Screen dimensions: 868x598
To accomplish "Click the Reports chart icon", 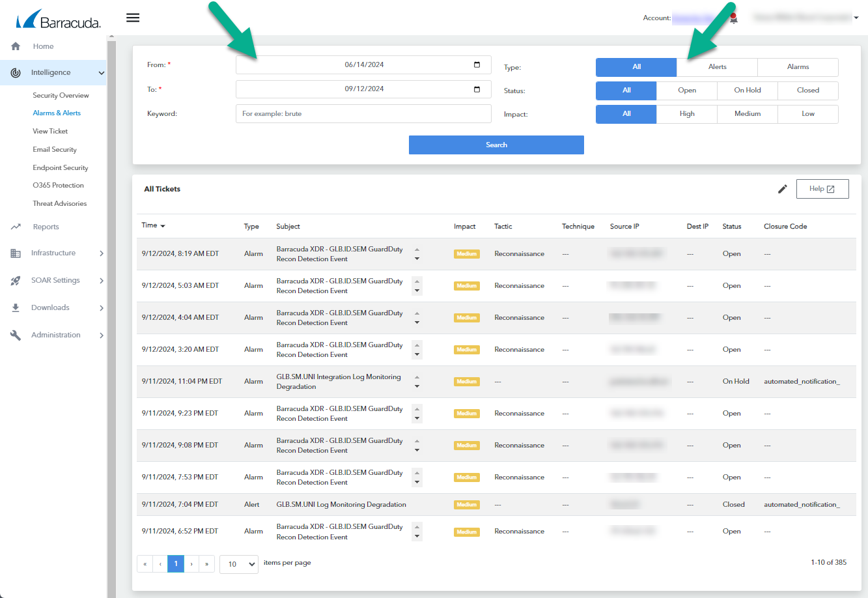I will [x=16, y=227].
